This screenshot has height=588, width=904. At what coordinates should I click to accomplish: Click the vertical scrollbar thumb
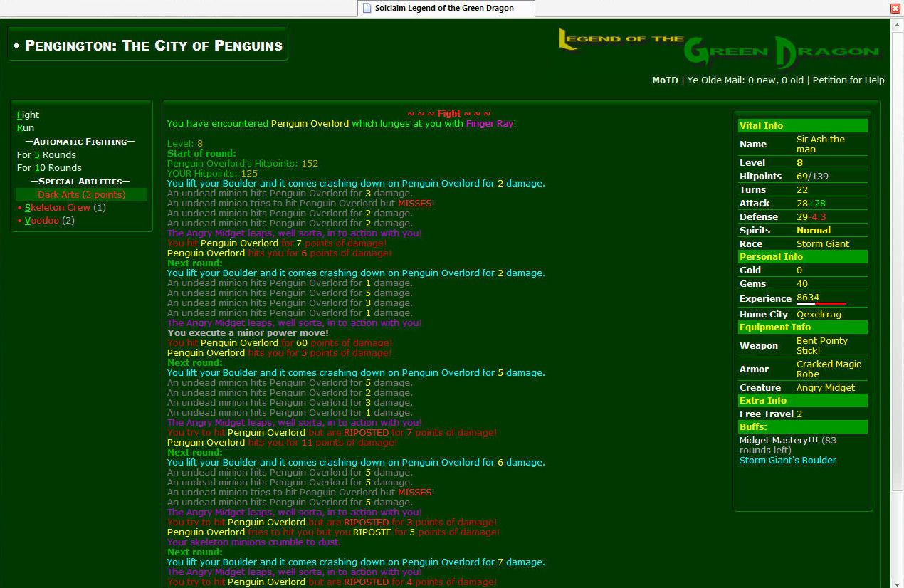coord(897,256)
